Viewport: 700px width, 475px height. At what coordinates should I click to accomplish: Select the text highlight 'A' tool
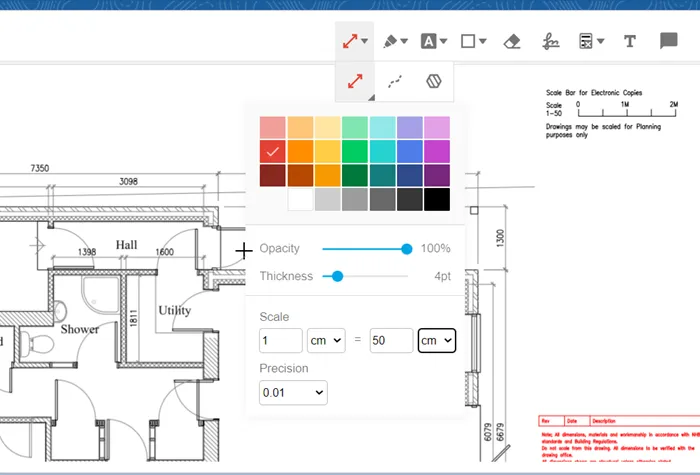pos(429,42)
